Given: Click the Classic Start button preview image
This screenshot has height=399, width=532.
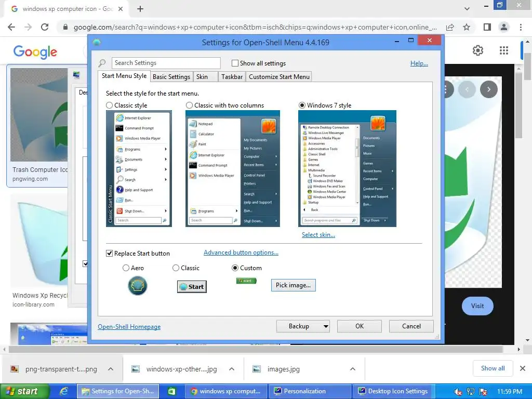Looking at the screenshot, I should click(192, 287).
